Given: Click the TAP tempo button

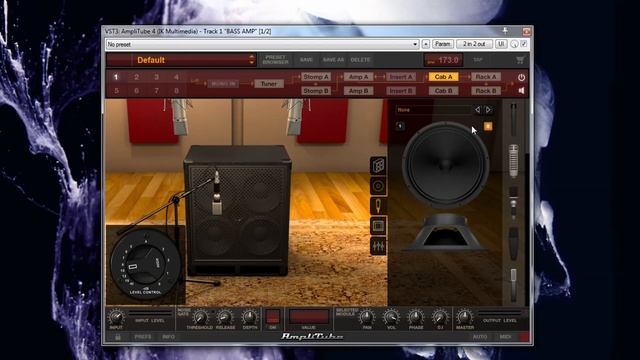Looking at the screenshot, I should pos(478,60).
